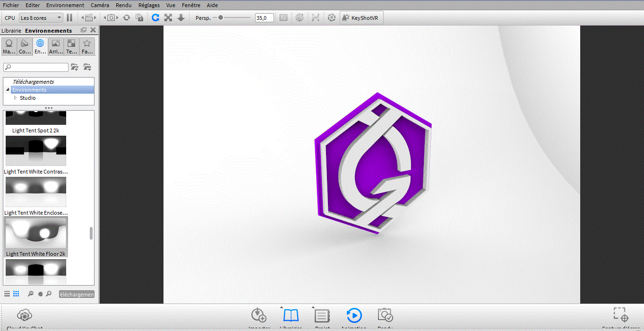
Task: Click the Light Tent Spot 2 2k label
Action: [x=36, y=131]
